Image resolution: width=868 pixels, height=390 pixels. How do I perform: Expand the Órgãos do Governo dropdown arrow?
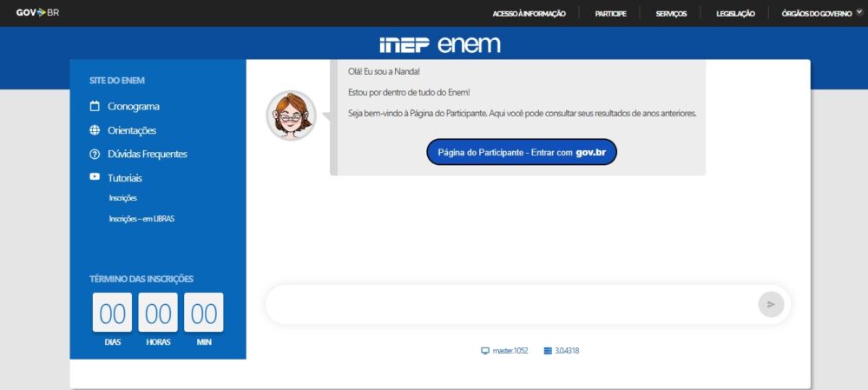pos(859,13)
